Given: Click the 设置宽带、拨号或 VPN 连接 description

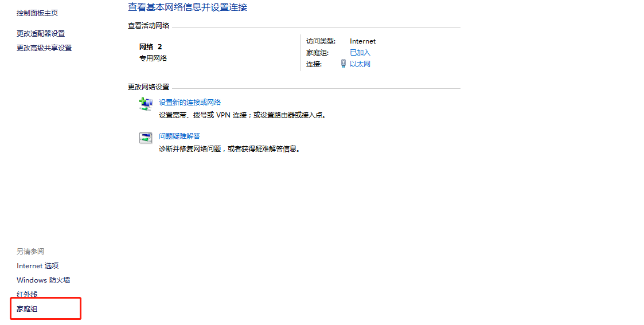Looking at the screenshot, I should tap(244, 115).
